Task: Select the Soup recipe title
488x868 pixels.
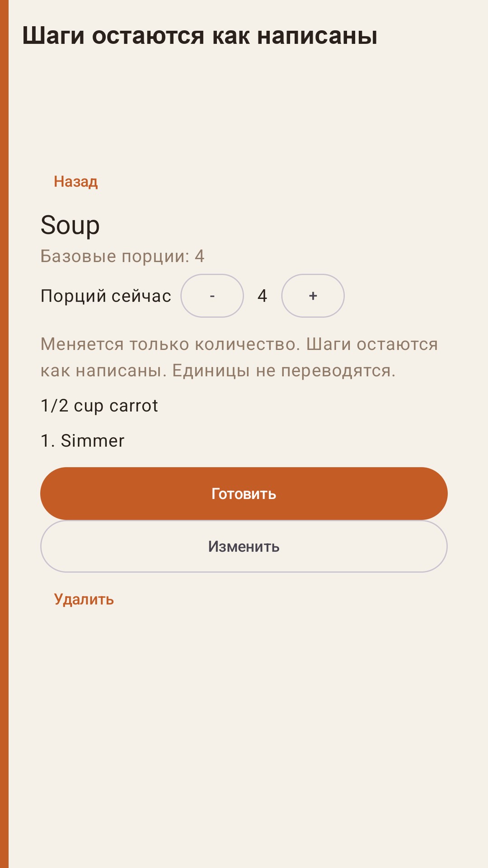Action: (x=70, y=225)
